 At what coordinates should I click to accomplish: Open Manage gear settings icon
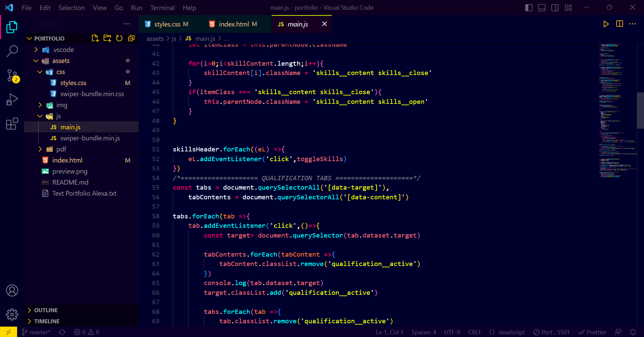(12, 315)
